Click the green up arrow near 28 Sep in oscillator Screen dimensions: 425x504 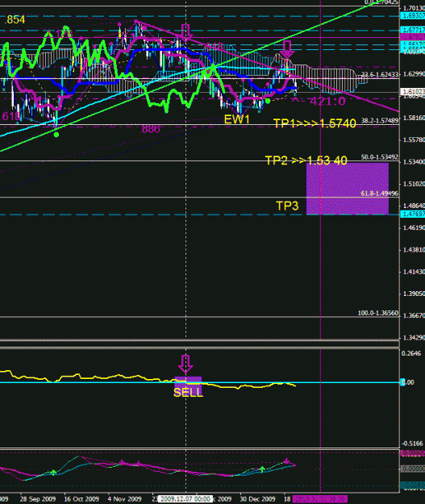54,473
